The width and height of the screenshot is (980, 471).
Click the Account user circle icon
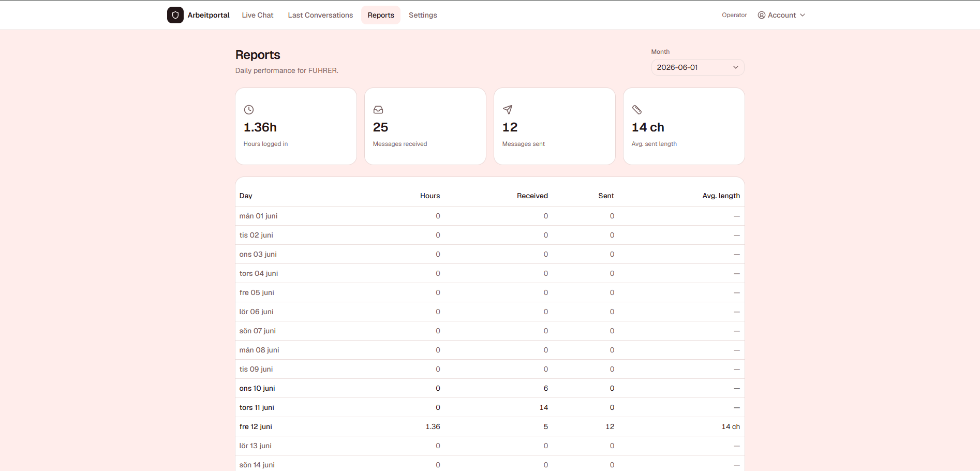tap(762, 15)
